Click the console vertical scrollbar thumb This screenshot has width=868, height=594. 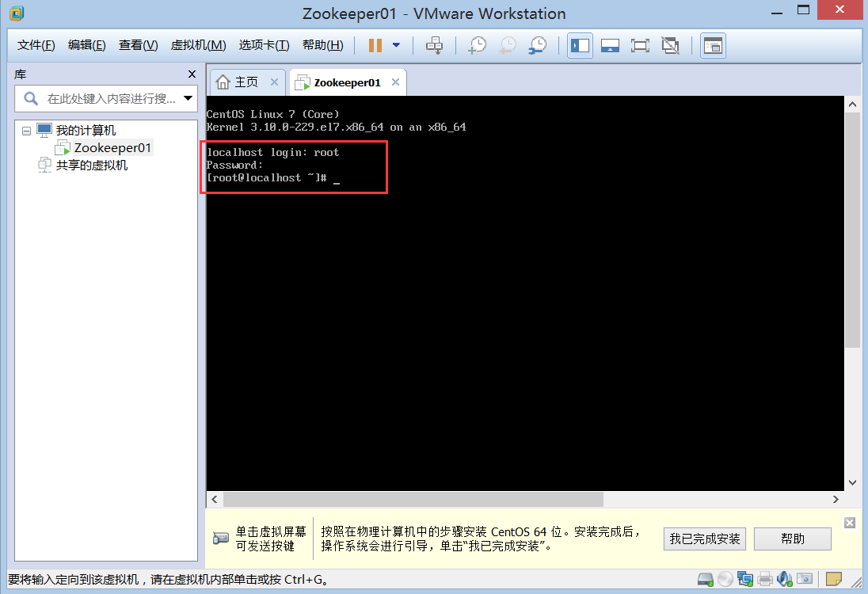tap(852, 230)
